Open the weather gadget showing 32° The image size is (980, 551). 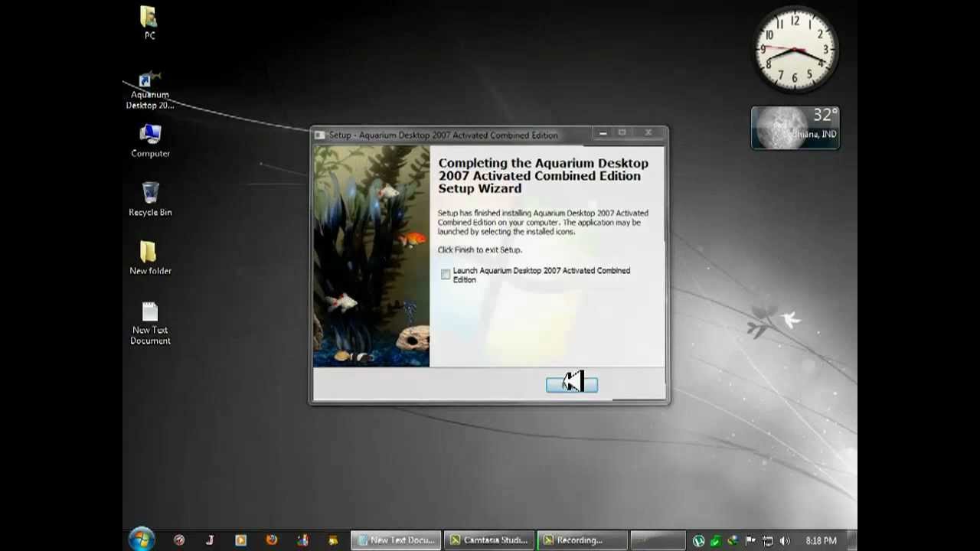click(795, 127)
